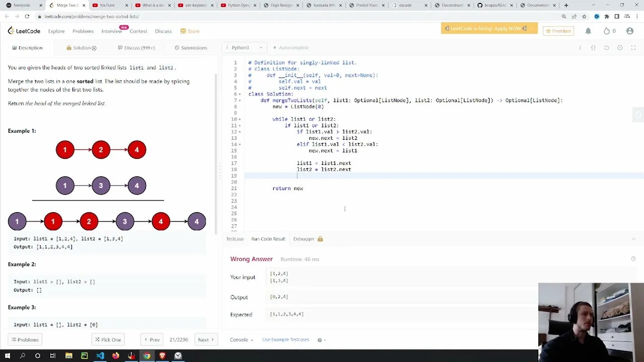Open Problems in the top navigation
Image resolution: width=644 pixels, height=362 pixels.
click(83, 31)
